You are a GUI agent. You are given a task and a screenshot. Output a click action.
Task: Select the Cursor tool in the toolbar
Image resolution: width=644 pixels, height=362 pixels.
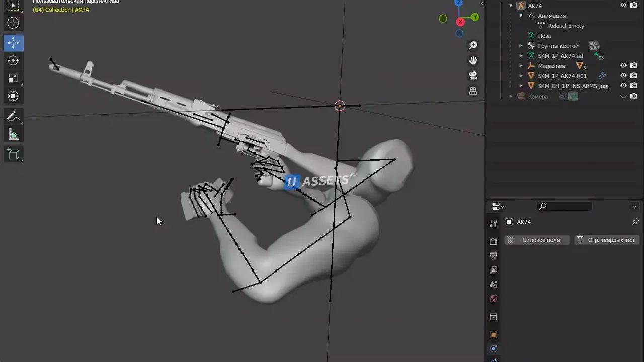[x=13, y=23]
